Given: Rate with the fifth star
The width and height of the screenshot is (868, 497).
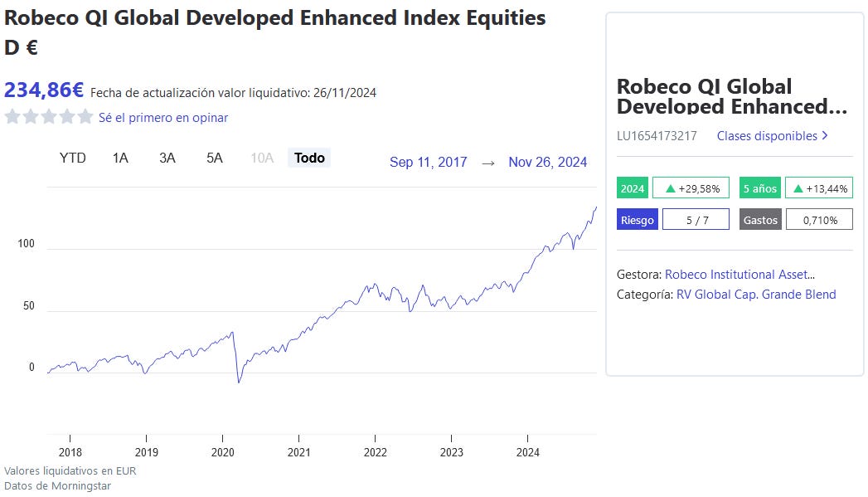Looking at the screenshot, I should tap(85, 116).
